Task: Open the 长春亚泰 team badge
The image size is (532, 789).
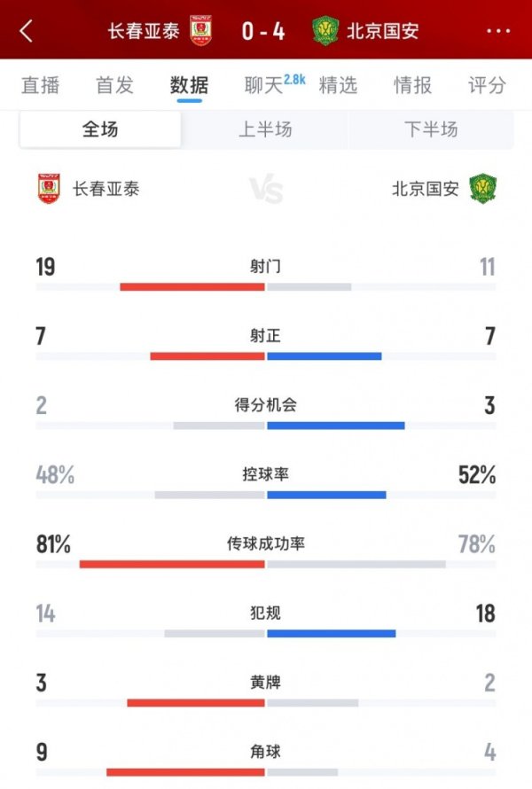Action: pos(205,30)
